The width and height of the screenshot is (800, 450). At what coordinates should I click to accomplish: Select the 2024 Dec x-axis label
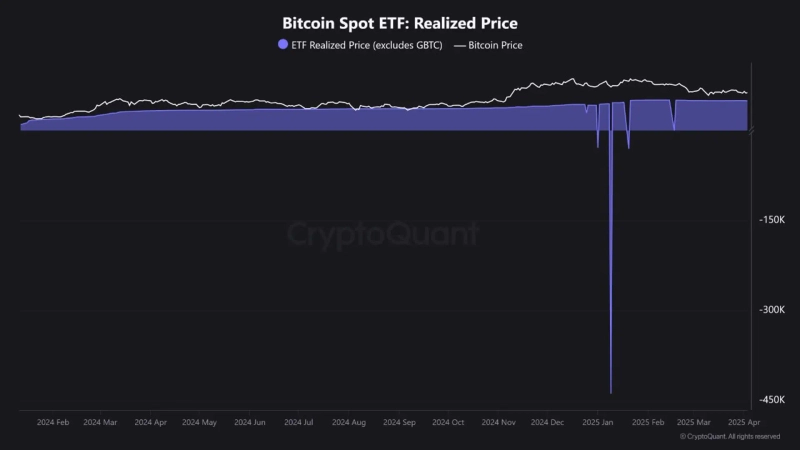[x=548, y=423]
